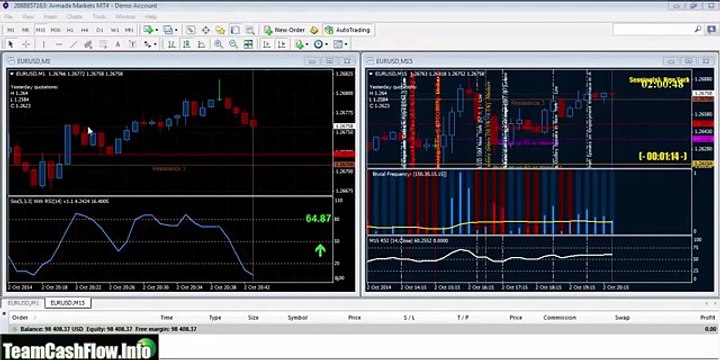
Task: Switch timeframe to D1
Action: pyautogui.click(x=100, y=30)
